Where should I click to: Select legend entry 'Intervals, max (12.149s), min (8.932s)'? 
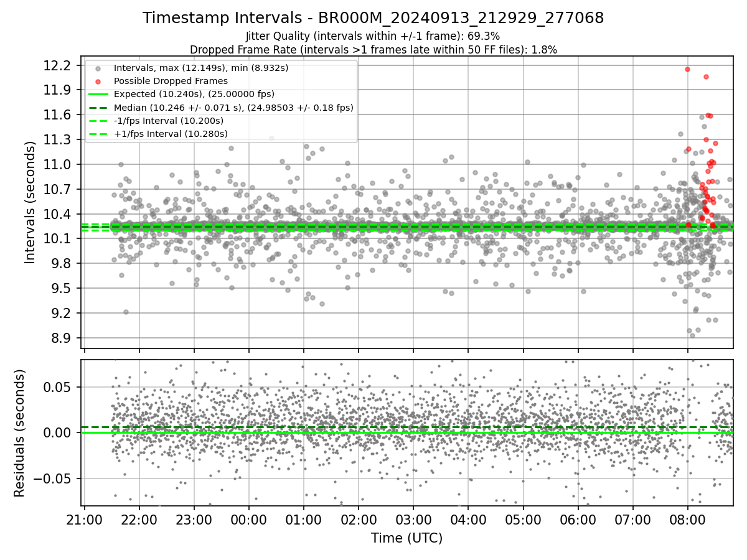pyautogui.click(x=201, y=67)
